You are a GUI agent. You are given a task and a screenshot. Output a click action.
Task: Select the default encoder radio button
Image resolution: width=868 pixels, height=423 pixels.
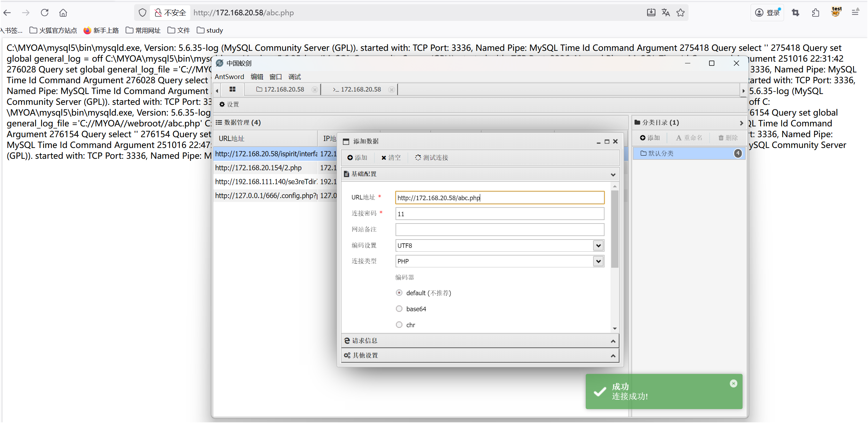(x=399, y=293)
